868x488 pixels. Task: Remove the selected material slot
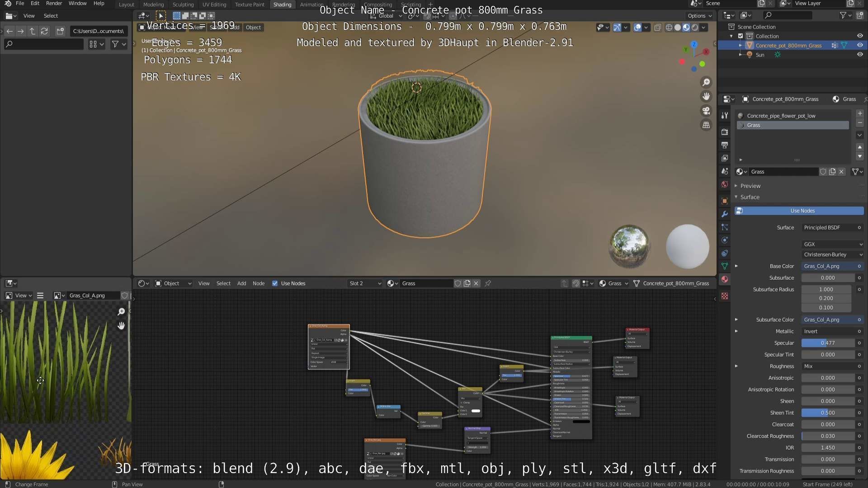(860, 123)
